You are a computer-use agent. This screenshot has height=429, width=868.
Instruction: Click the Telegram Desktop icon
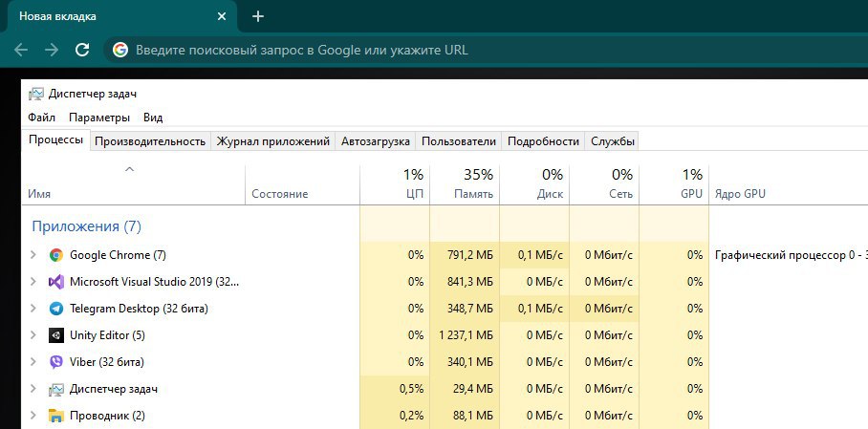click(x=55, y=309)
